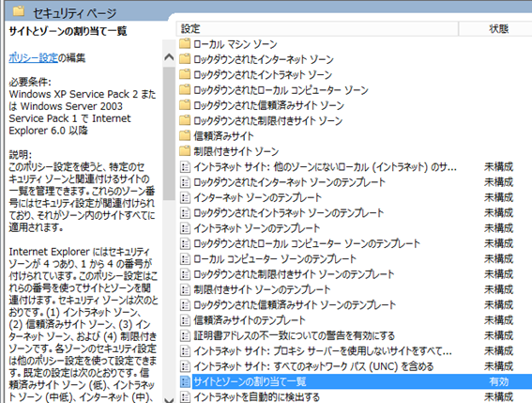
Task: Sort by the 設定 column header
Action: [x=317, y=29]
